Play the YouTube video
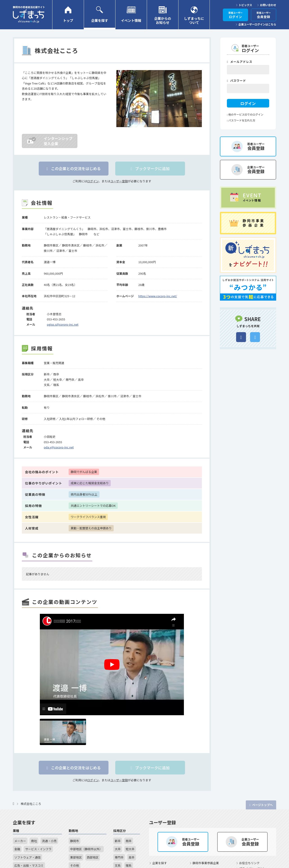Screen dimensions: 289x868 (112, 664)
